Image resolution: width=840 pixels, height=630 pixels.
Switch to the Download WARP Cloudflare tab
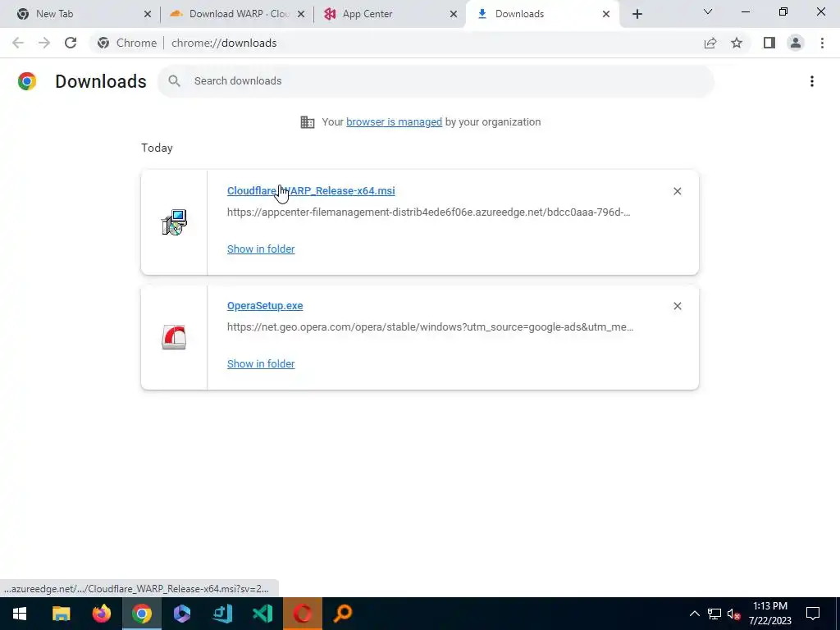[239, 14]
